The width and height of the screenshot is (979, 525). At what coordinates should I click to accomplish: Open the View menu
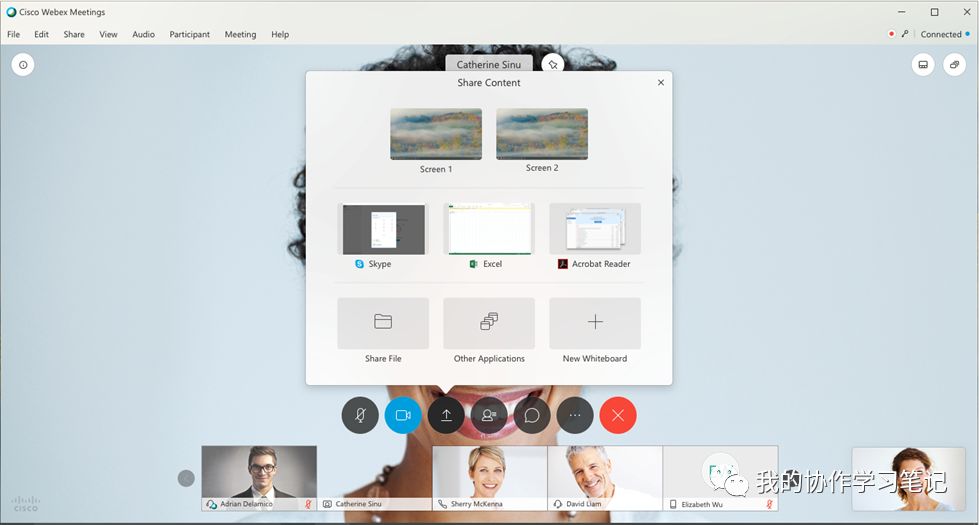click(108, 34)
